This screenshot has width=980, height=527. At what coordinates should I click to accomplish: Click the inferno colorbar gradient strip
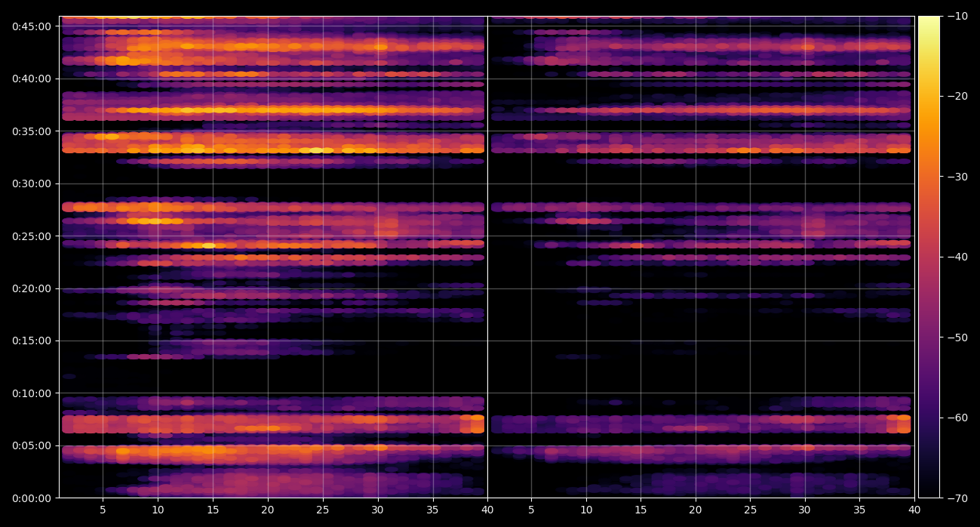[929, 257]
